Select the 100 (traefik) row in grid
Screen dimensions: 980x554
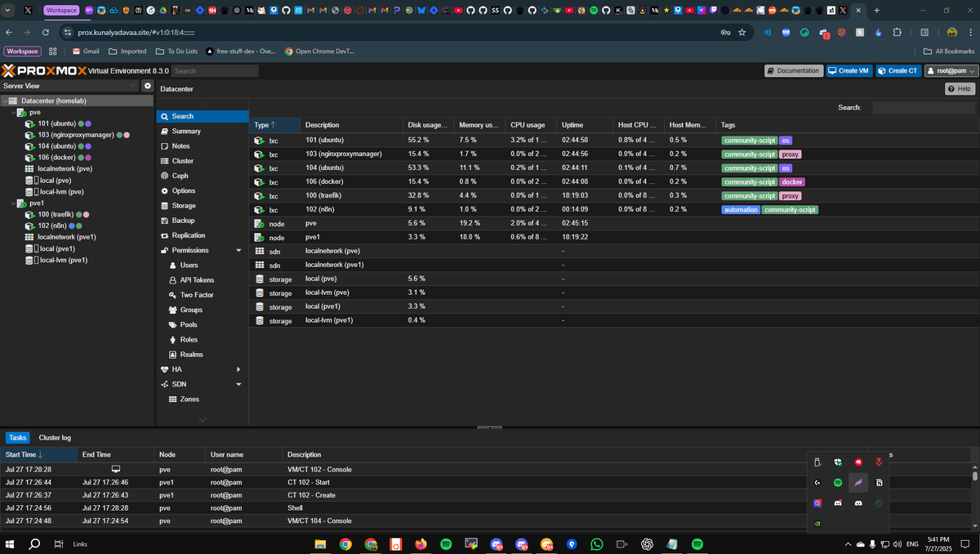click(x=612, y=195)
